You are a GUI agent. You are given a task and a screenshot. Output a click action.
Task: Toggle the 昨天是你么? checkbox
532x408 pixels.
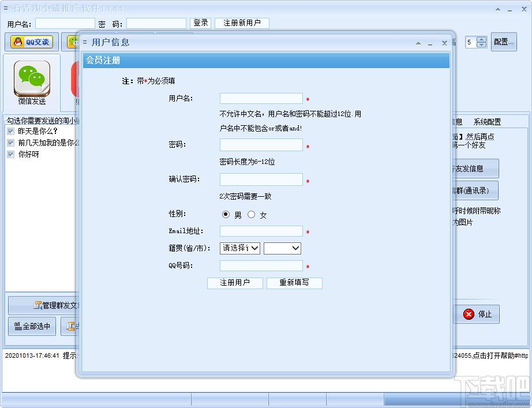pos(11,131)
